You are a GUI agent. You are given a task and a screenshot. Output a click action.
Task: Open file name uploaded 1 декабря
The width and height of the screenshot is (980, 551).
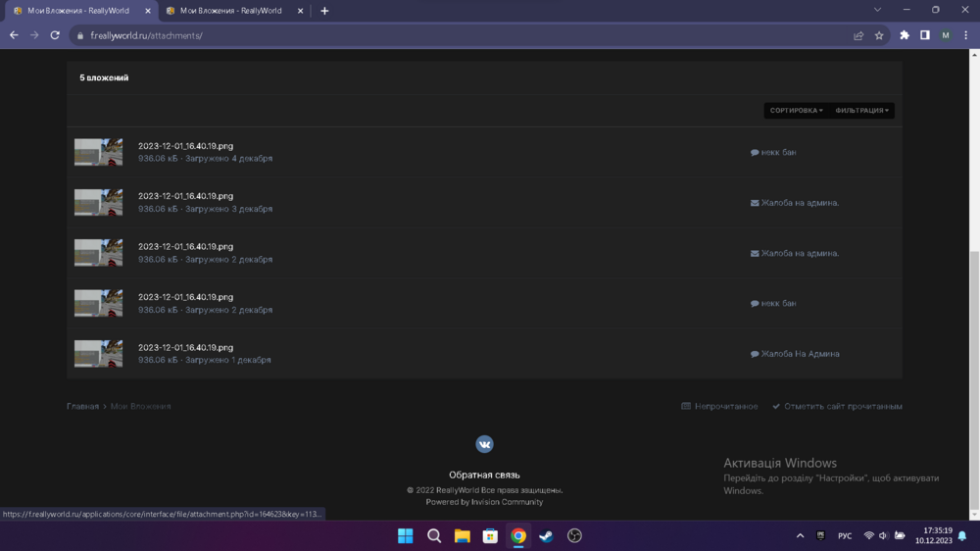[x=185, y=347]
